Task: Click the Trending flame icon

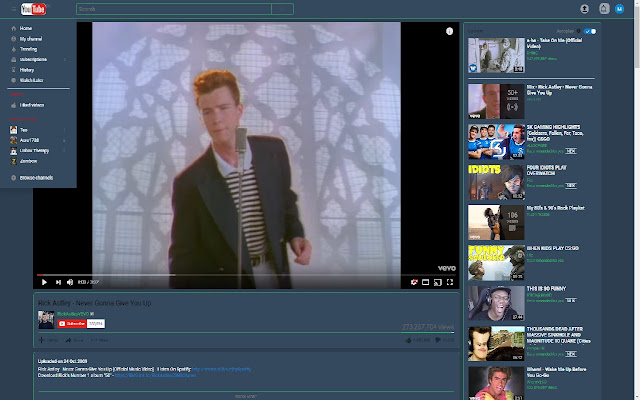Action: 13,49
